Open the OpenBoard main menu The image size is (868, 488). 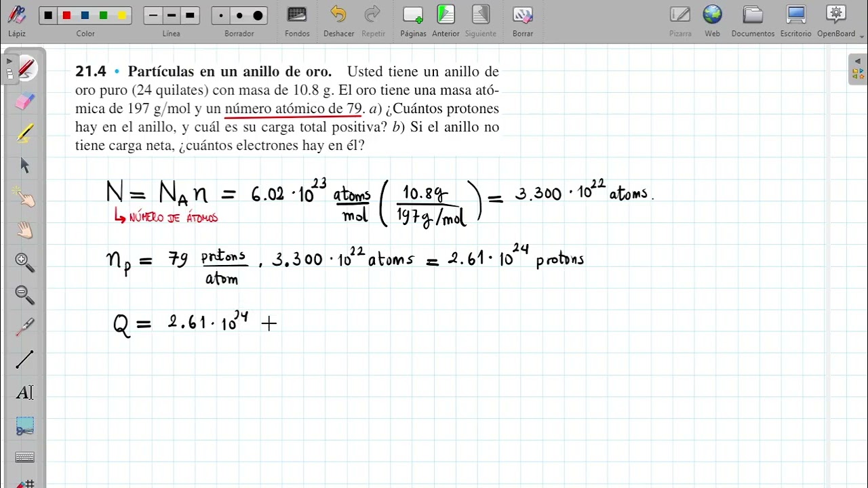click(x=836, y=20)
